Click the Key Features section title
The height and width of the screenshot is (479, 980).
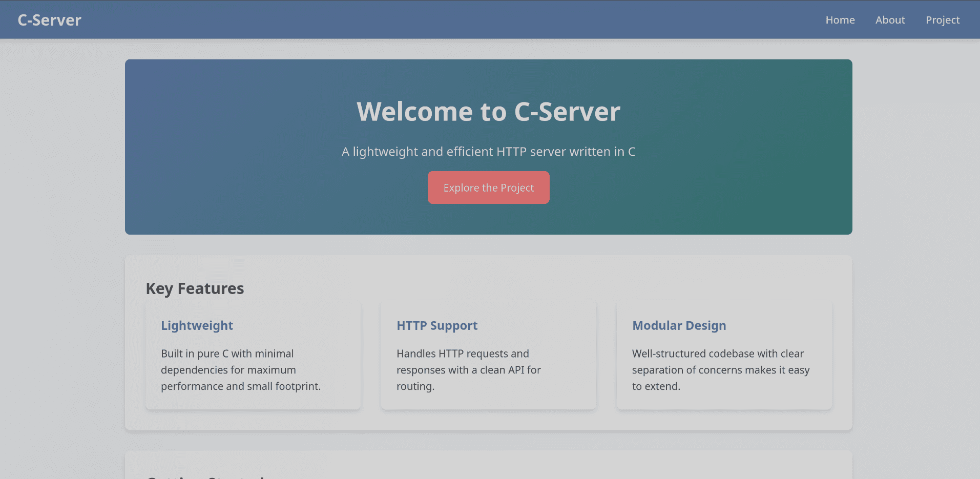tap(195, 288)
